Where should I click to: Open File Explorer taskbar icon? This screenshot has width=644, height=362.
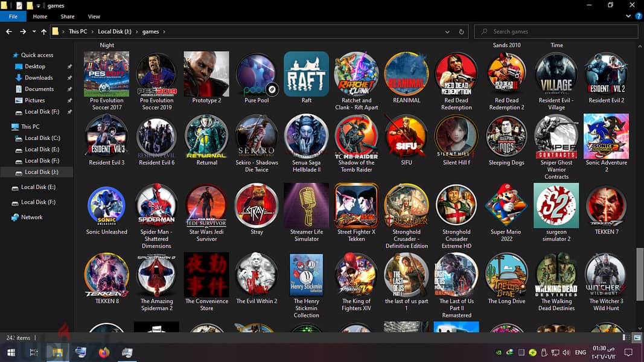tap(57, 352)
